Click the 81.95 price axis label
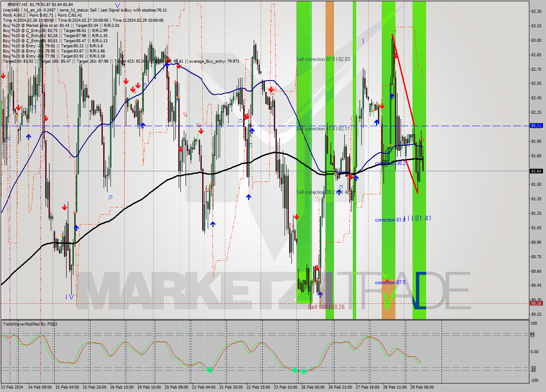Screen dimensions: 546x392 [537, 141]
